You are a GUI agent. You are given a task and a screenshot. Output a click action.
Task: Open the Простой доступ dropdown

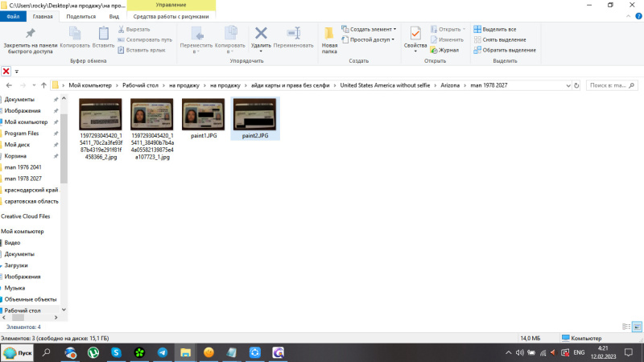point(370,39)
